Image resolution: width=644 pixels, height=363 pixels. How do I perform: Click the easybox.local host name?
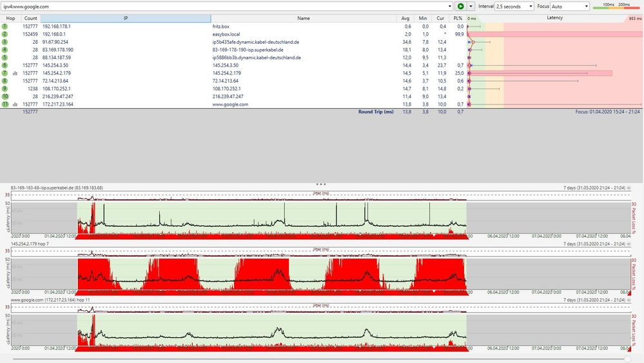(226, 34)
